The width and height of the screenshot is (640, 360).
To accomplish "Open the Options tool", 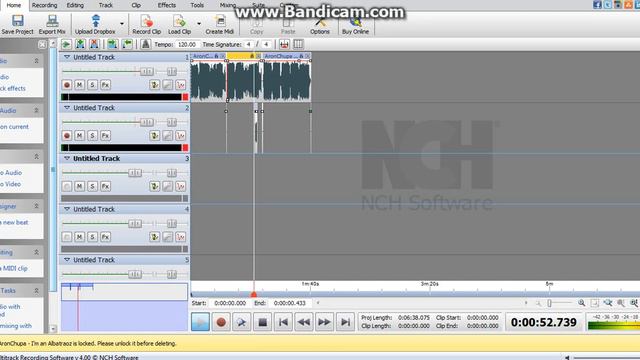I will [x=320, y=24].
